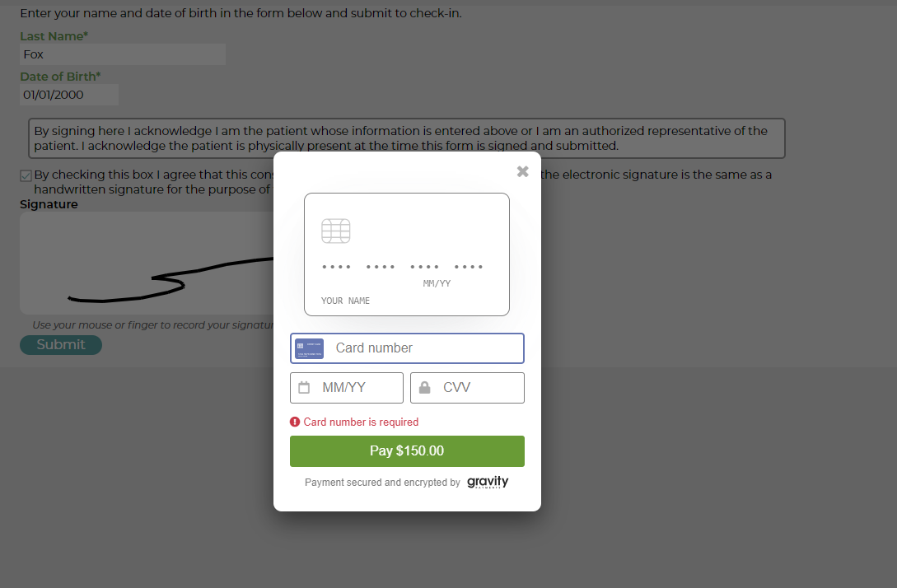Image resolution: width=897 pixels, height=588 pixels.
Task: Click the Submit button on check-in form
Action: click(x=61, y=345)
